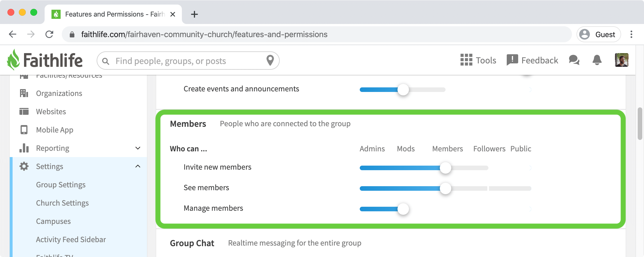This screenshot has width=644, height=257.
Task: Open the Tools grid icon
Action: tap(466, 60)
